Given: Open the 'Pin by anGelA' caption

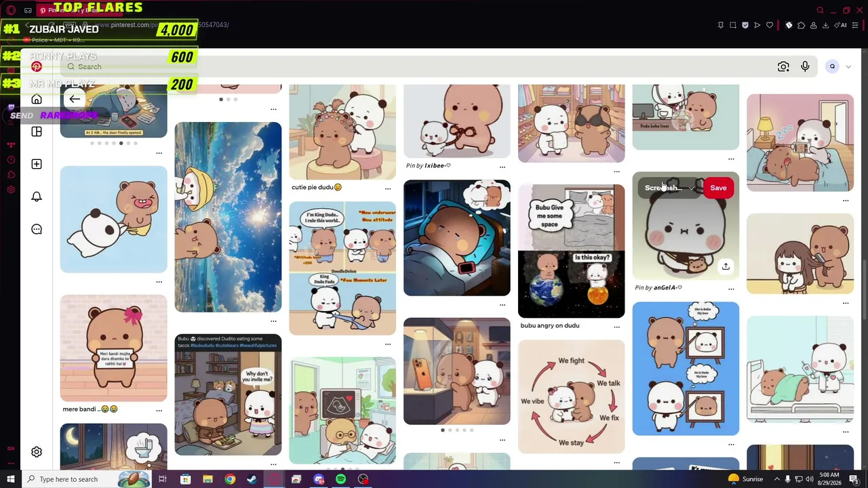Looking at the screenshot, I should (658, 287).
